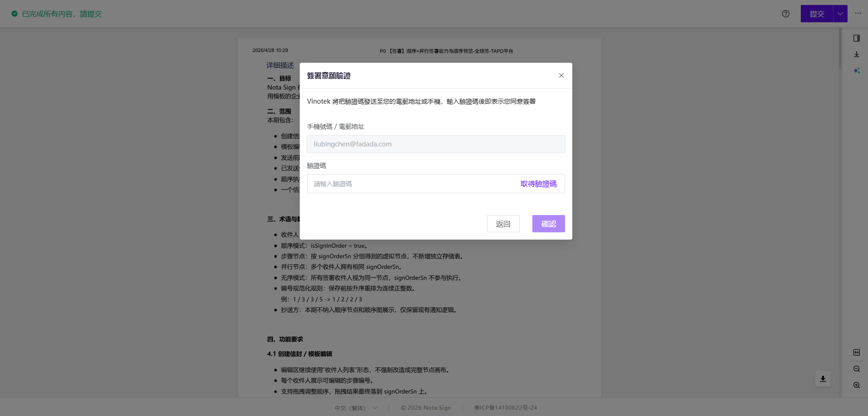Zoom out with the minus magnifier icon
Viewport: 868px width, 416px height.
point(856,369)
